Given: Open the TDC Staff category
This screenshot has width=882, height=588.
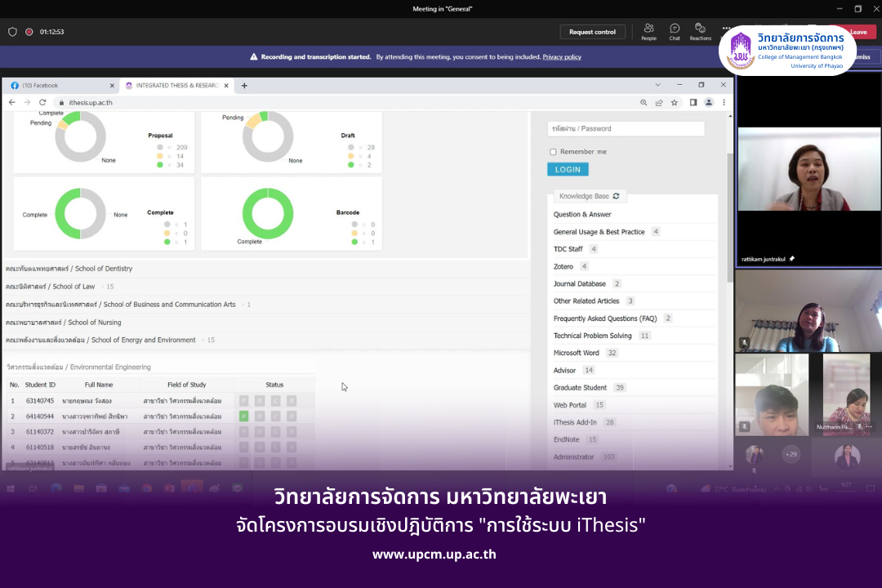Looking at the screenshot, I should [568, 249].
